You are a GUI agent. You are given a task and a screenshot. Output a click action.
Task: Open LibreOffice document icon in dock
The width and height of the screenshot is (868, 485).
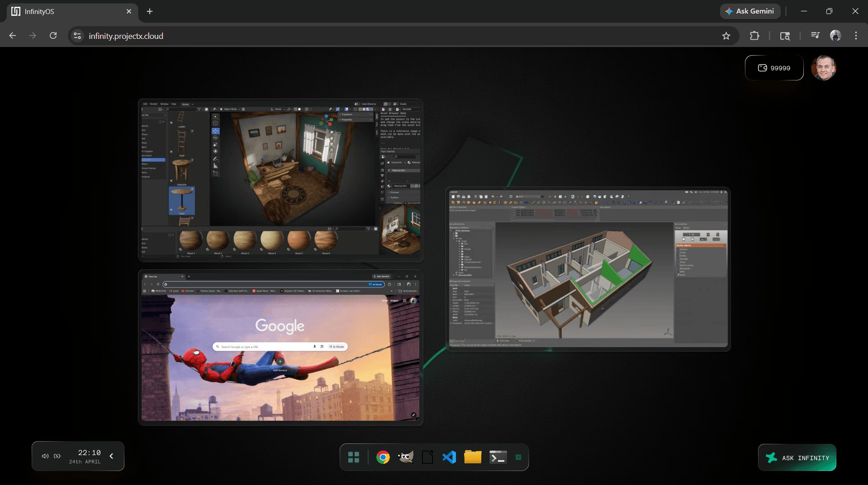click(x=427, y=457)
